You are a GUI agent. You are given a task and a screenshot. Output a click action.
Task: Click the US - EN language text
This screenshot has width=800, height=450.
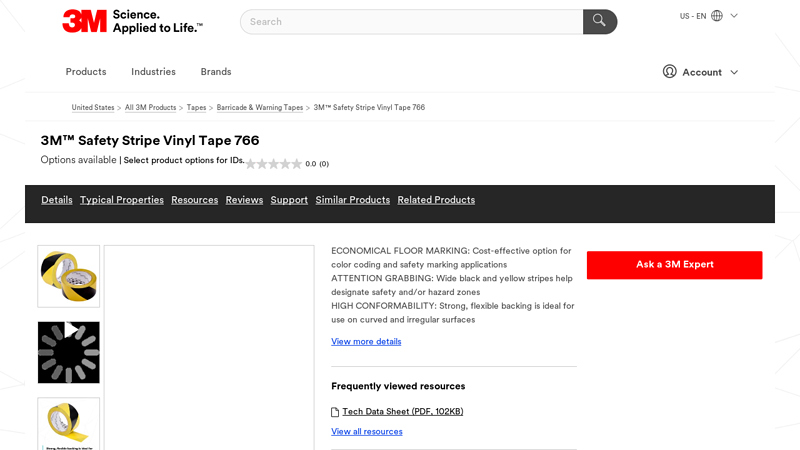[x=693, y=16]
